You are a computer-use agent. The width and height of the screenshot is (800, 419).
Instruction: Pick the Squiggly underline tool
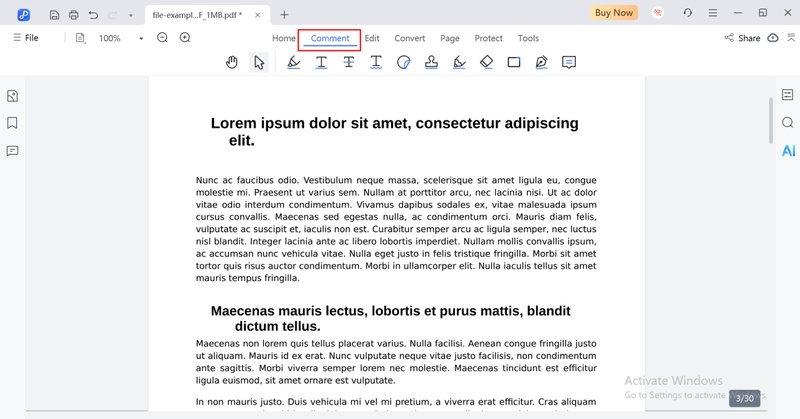(x=376, y=62)
